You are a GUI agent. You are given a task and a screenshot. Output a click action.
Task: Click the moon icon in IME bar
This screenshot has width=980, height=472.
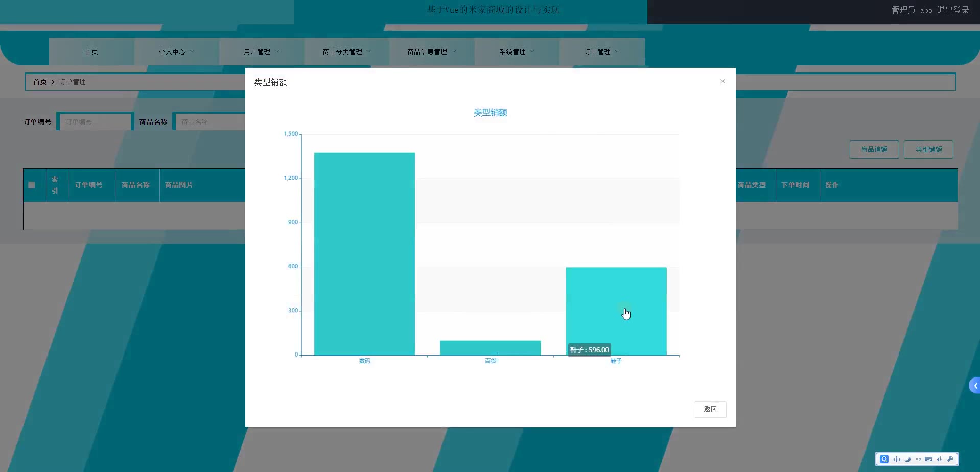[907, 459]
